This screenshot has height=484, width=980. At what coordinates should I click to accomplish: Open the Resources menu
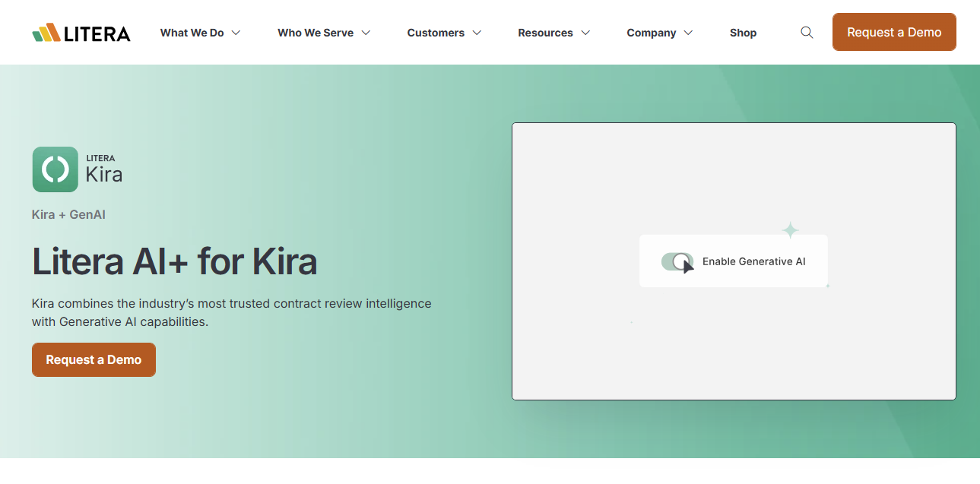(545, 33)
